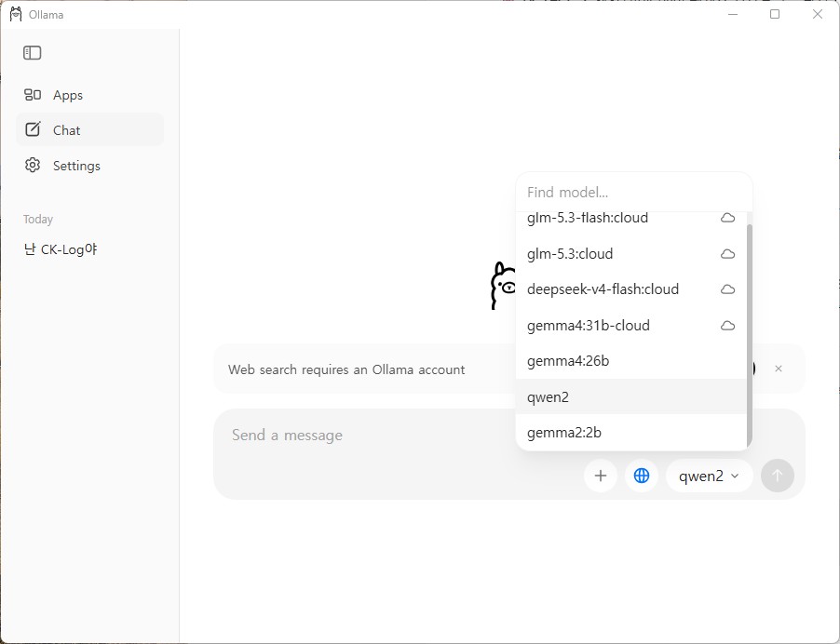Image resolution: width=840 pixels, height=644 pixels.
Task: Minimize the Ollama window
Action: coord(733,15)
